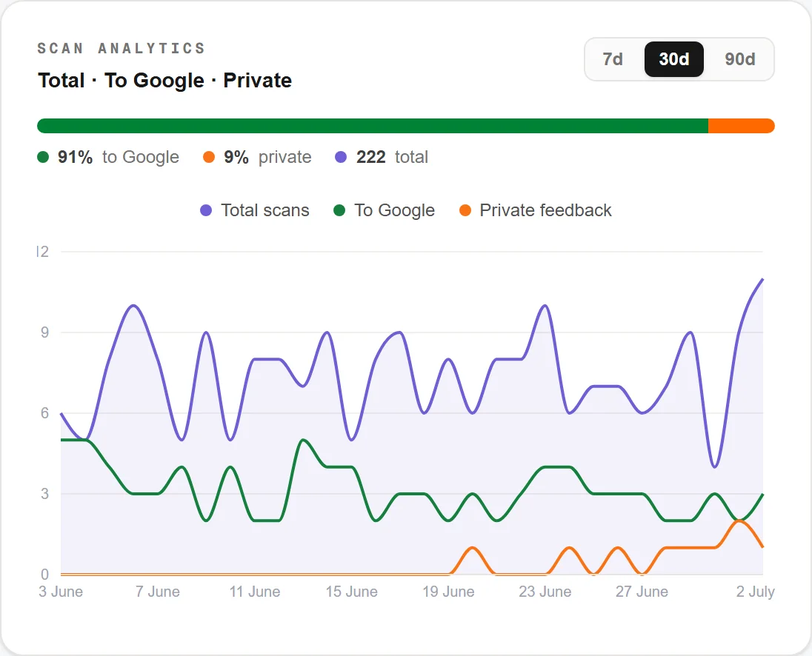
Task: Switch to the 90d time range
Action: (x=739, y=59)
